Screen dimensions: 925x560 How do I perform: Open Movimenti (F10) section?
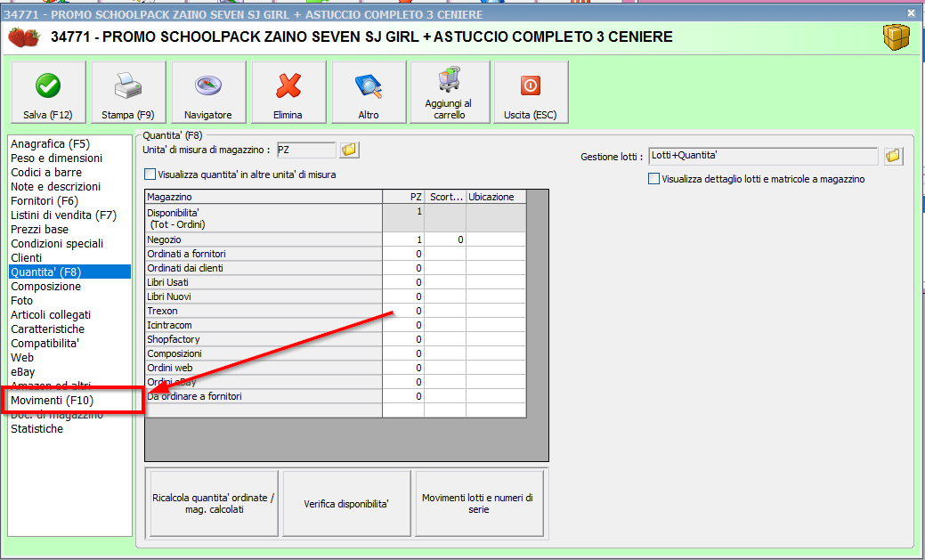(52, 400)
